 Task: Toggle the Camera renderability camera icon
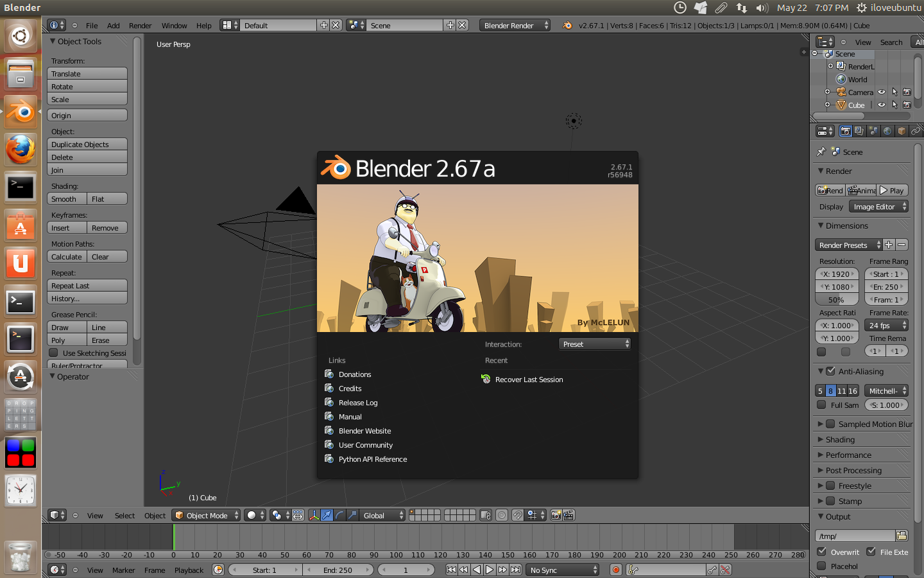(907, 92)
